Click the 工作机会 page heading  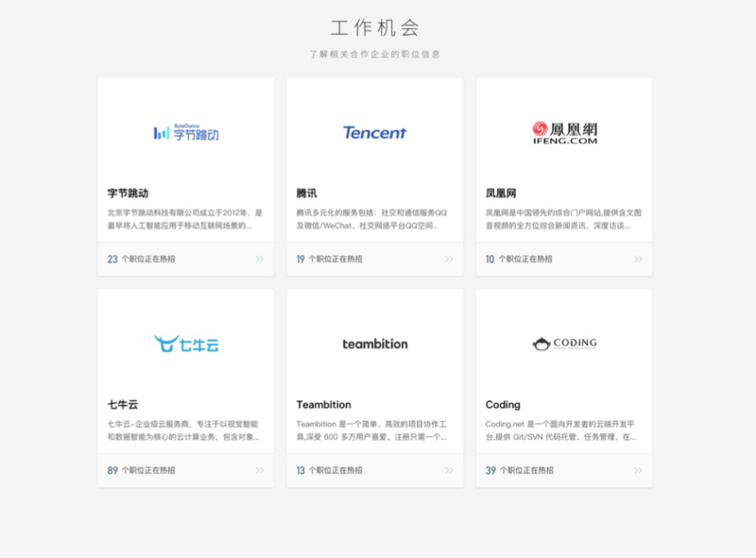(375, 28)
